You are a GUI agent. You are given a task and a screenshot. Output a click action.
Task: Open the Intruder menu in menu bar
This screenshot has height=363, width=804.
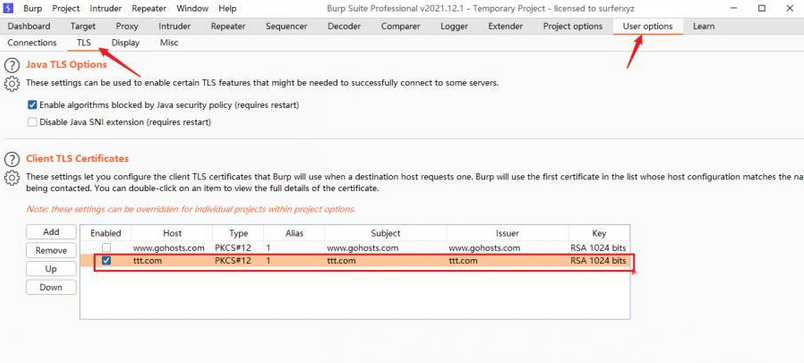106,8
